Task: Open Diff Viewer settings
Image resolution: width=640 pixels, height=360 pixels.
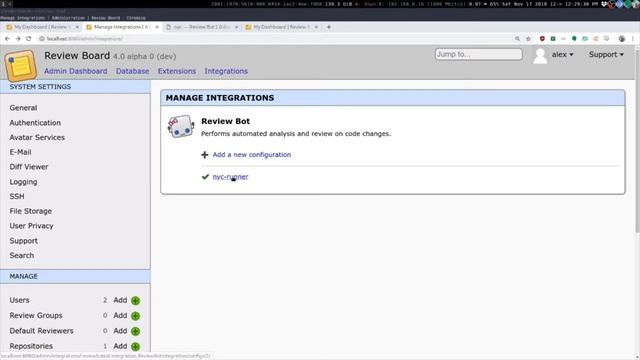Action: (29, 167)
